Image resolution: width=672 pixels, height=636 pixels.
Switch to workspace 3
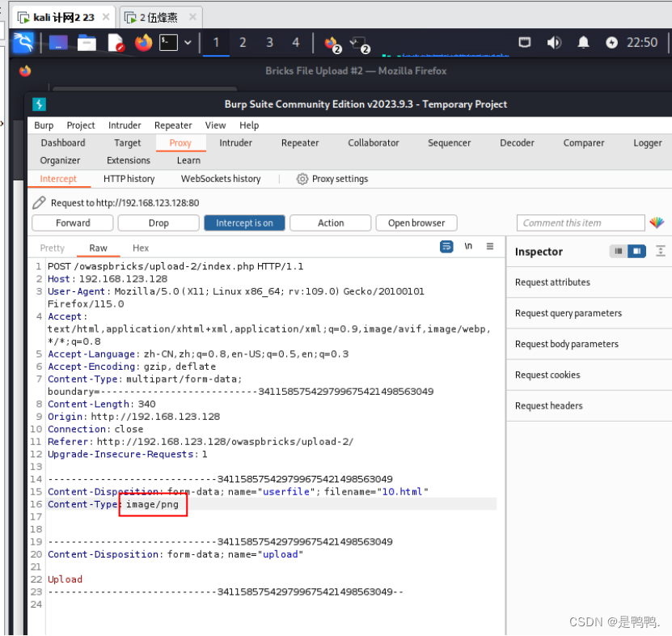pos(269,43)
